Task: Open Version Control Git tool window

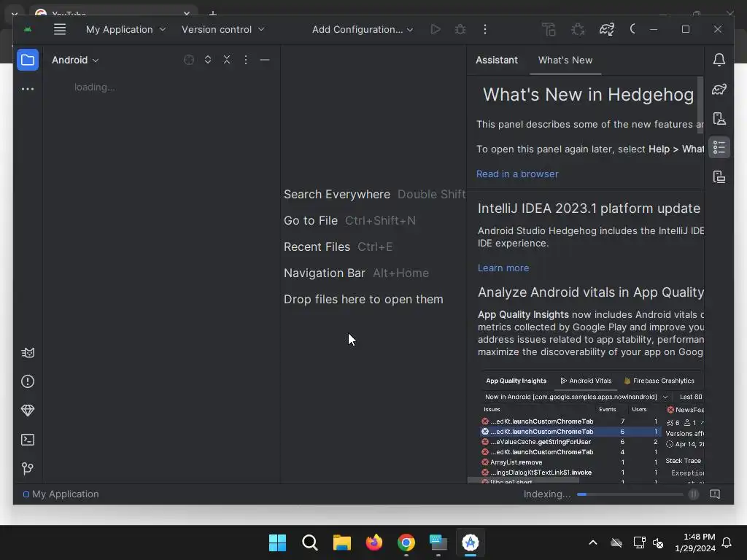Action: 28,469
